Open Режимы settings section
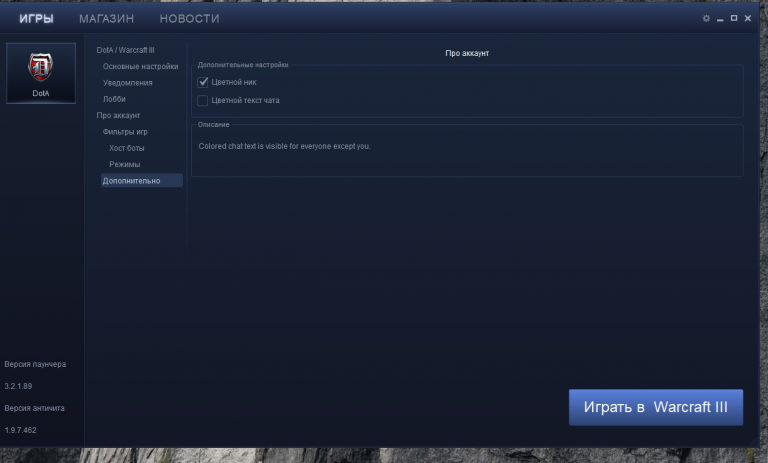 pos(124,164)
